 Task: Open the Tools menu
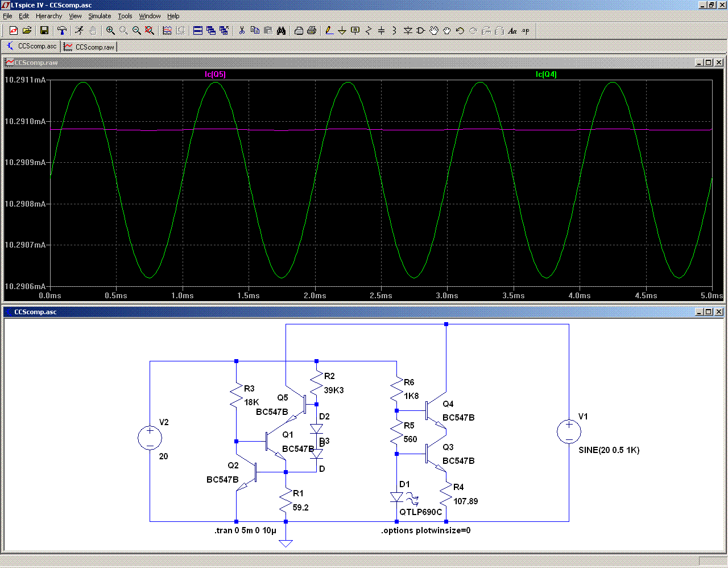pyautogui.click(x=125, y=16)
